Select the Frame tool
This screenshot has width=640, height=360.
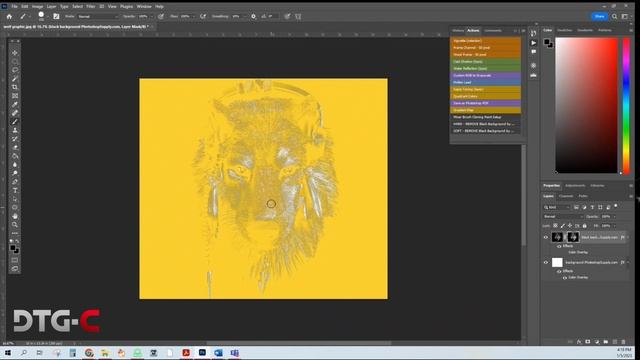(x=15, y=96)
